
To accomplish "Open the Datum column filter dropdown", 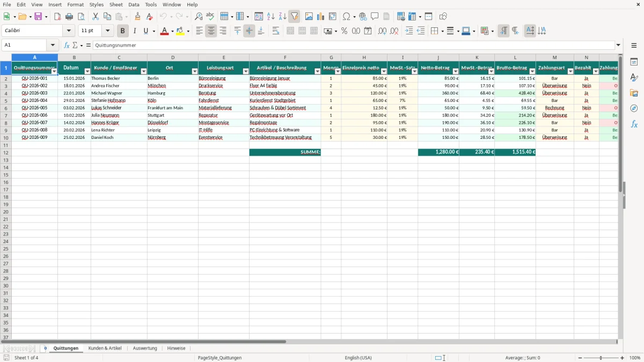I will pos(87,71).
